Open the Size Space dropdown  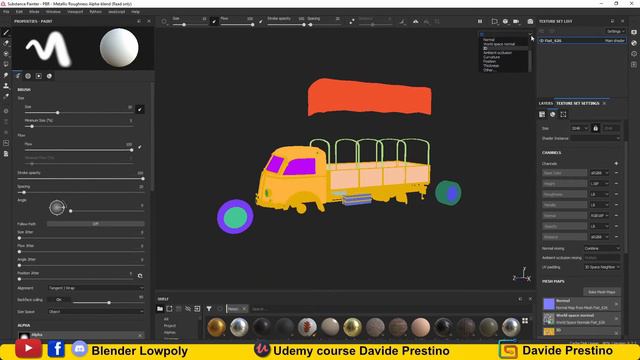coord(96,311)
